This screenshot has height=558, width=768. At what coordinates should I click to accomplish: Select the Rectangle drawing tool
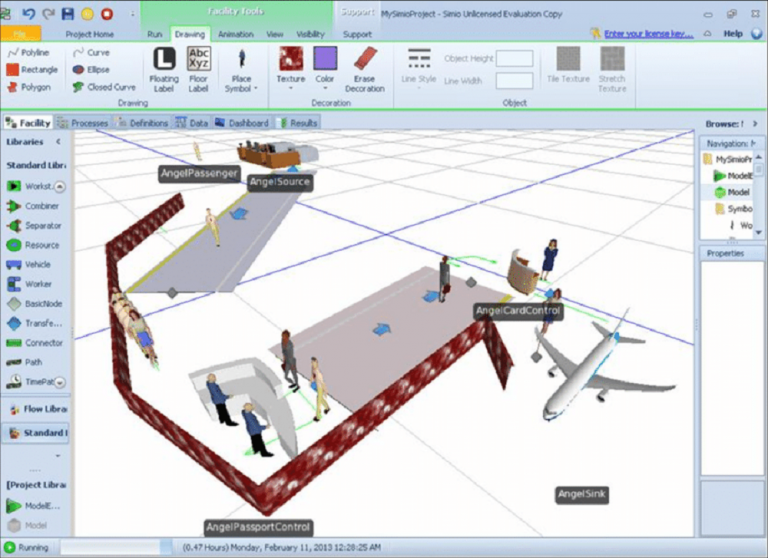[x=33, y=70]
